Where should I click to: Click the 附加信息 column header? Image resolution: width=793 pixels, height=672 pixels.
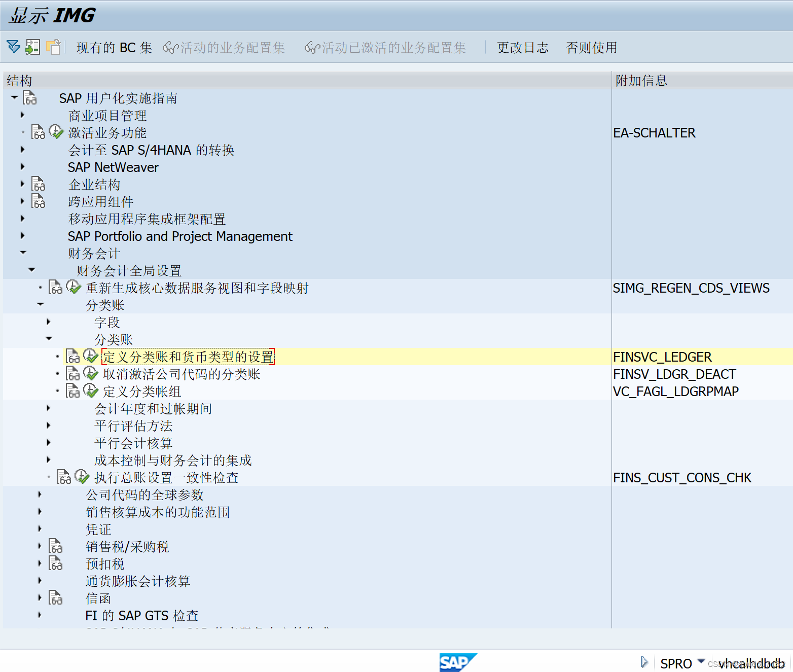702,80
